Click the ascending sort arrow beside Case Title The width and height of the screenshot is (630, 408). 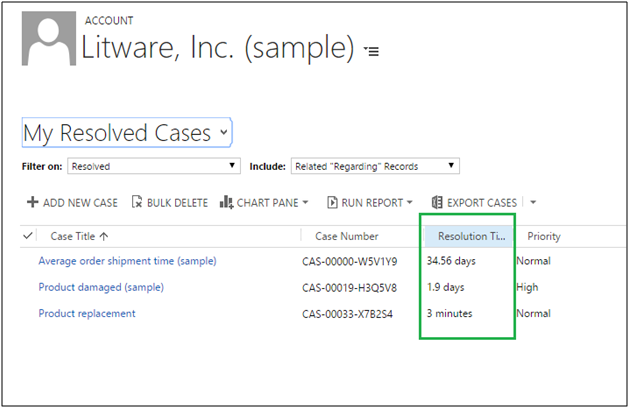click(104, 236)
